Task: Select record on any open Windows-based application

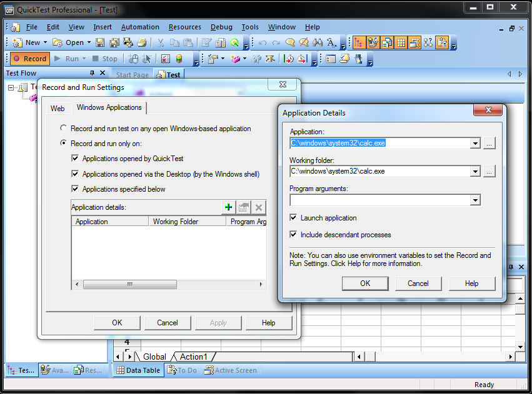Action: 63,129
